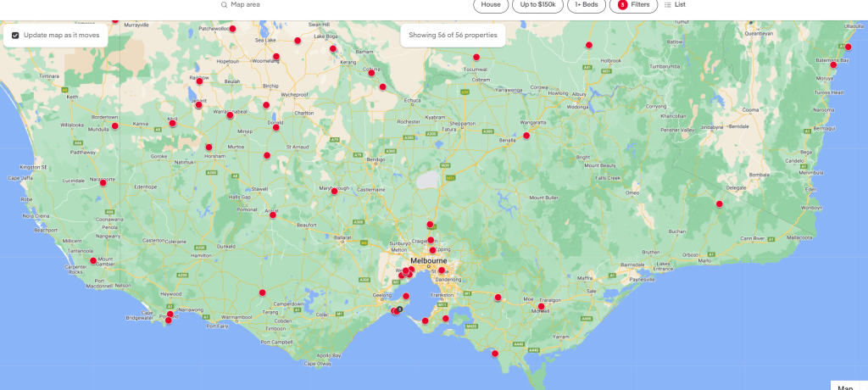Select the property pin near Maryborough
Viewport: 868px width, 390px height.
[335, 191]
